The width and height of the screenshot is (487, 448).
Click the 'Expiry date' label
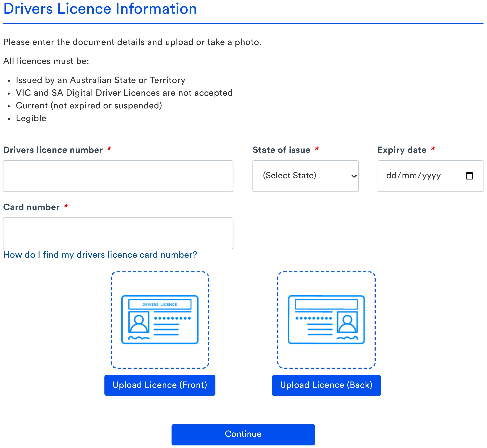coord(402,150)
